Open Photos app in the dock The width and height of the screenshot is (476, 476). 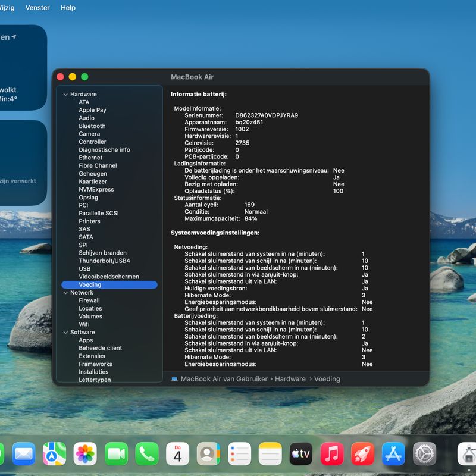pyautogui.click(x=85, y=454)
